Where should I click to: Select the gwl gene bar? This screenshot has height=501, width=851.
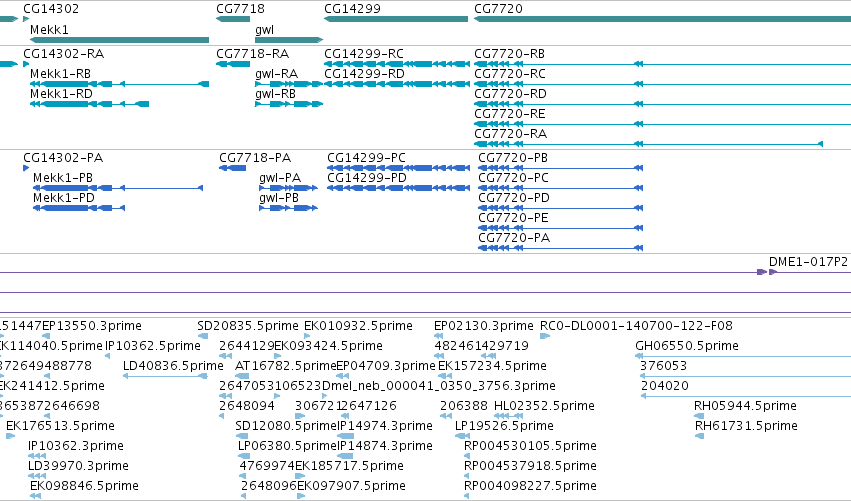pos(289,40)
